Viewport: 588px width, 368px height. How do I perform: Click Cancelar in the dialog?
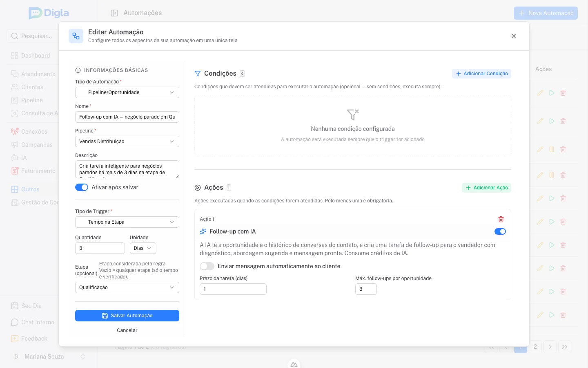pos(127,330)
